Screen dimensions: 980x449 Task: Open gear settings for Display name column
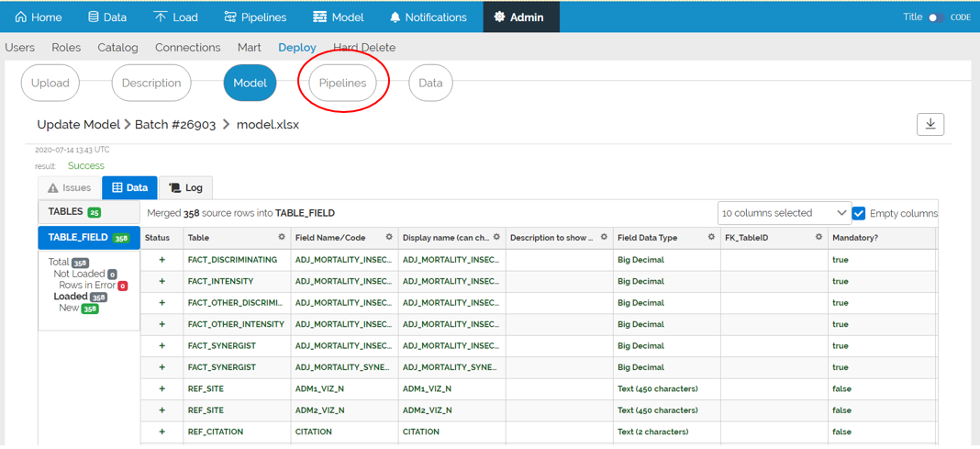(496, 238)
